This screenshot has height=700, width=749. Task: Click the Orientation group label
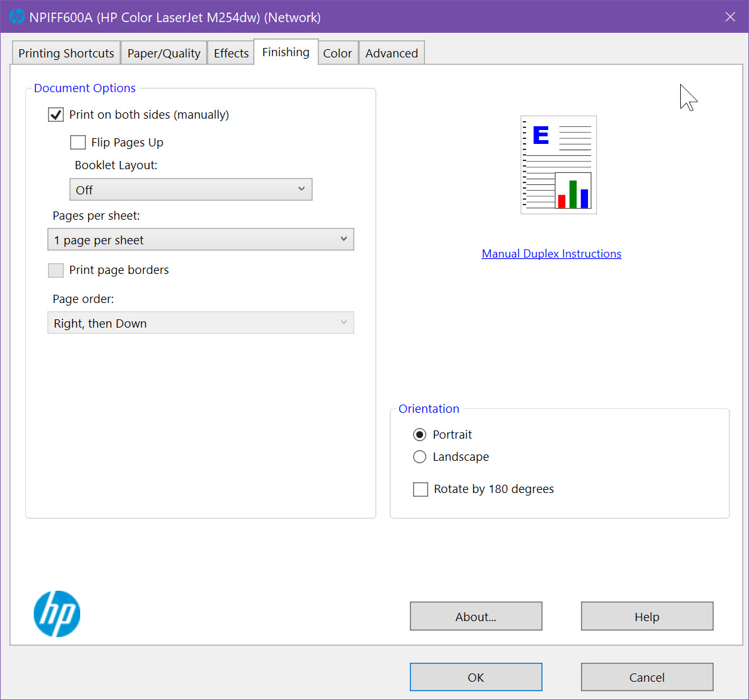click(428, 409)
